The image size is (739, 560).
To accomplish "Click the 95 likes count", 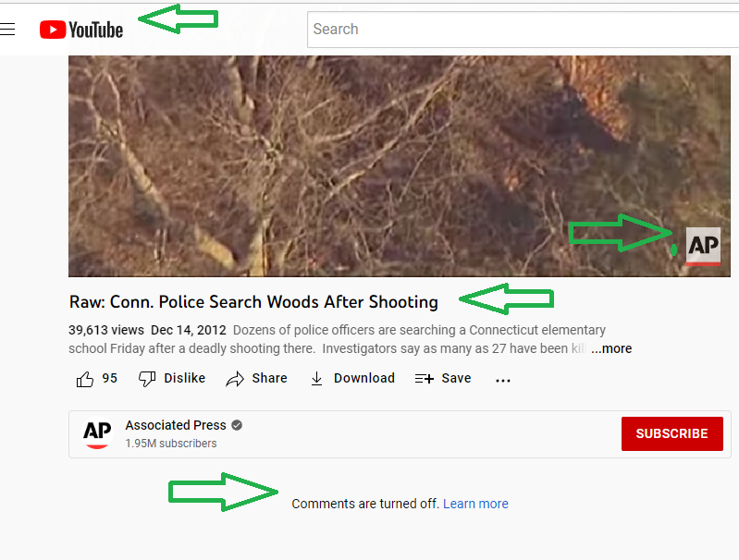I will pyautogui.click(x=110, y=378).
